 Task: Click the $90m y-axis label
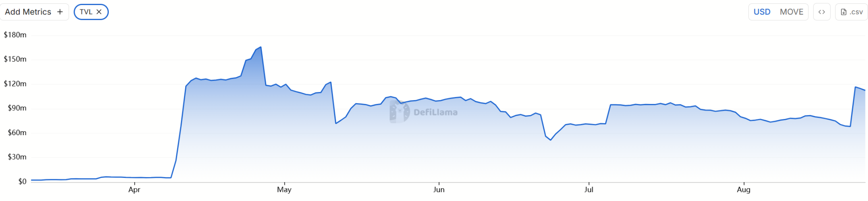click(x=17, y=108)
